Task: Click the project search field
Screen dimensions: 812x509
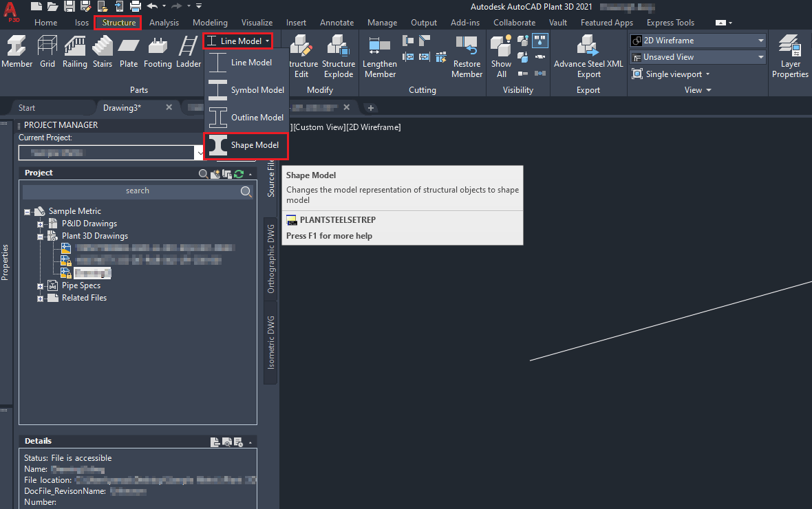Action: coord(137,191)
